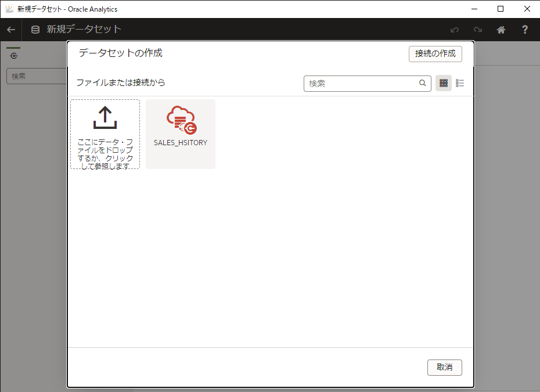Click the back arrow in header
Viewport: 540px width, 392px height.
(x=10, y=30)
